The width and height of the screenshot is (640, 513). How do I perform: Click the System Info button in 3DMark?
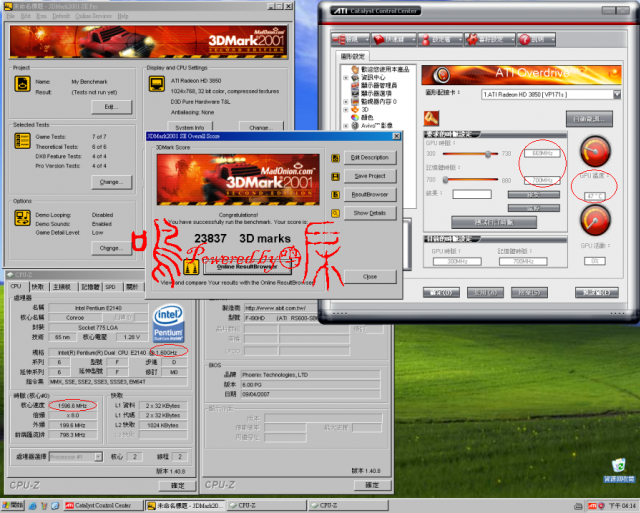[190, 127]
